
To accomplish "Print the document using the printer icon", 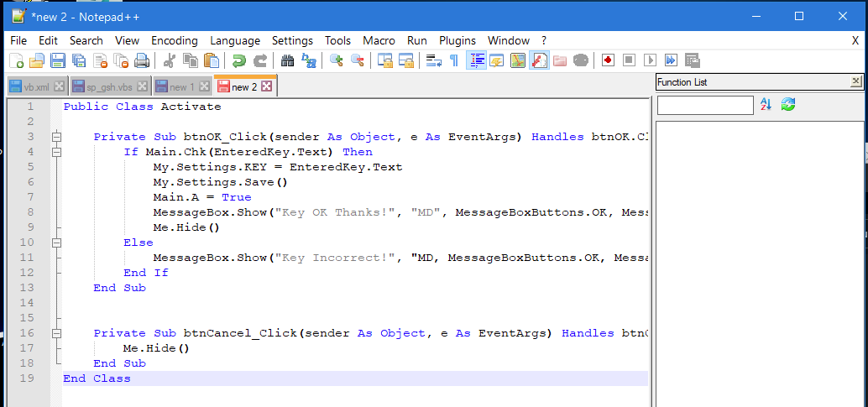I will pos(142,60).
